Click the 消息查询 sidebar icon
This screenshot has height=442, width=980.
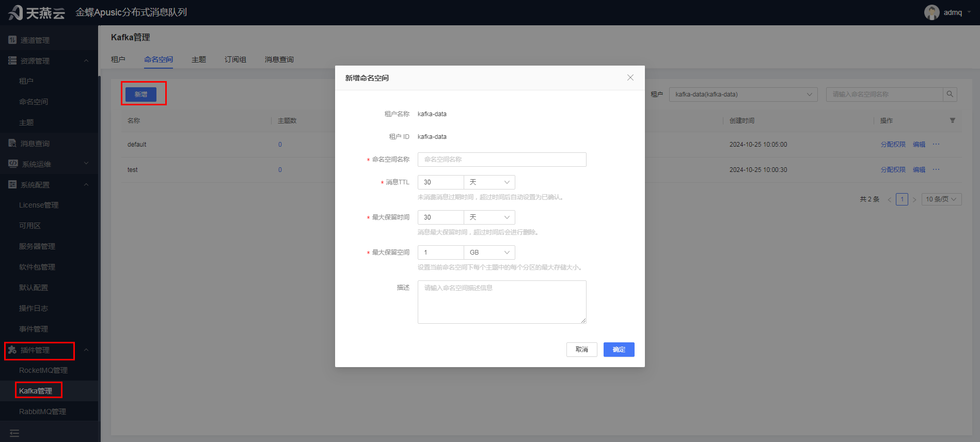pos(12,143)
